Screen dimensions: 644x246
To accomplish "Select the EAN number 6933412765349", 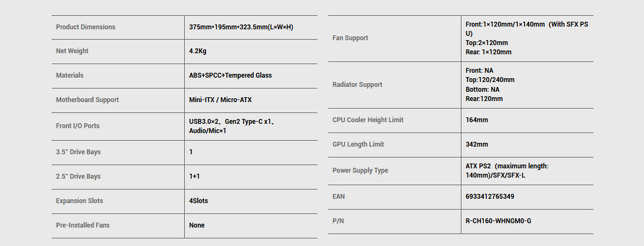I will click(x=490, y=197).
